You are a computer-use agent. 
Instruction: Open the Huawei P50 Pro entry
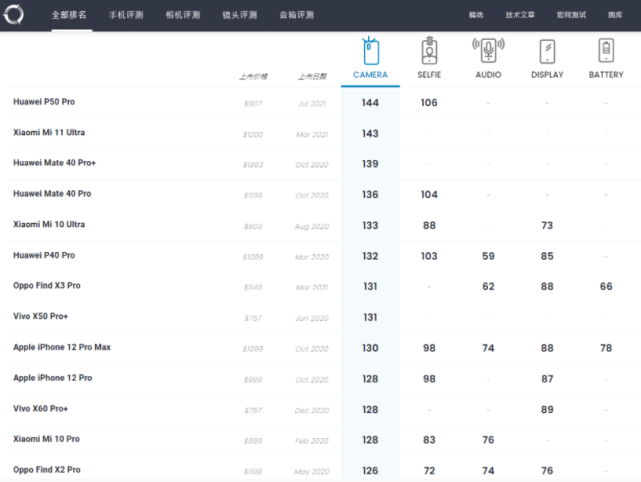tap(44, 102)
